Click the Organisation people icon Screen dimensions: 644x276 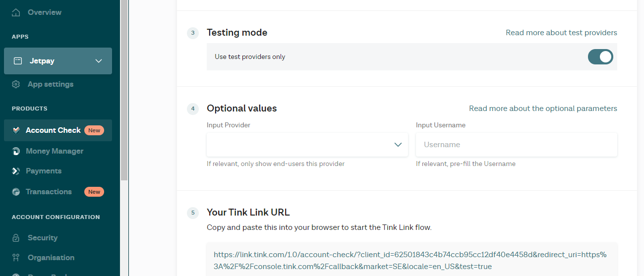tap(16, 258)
